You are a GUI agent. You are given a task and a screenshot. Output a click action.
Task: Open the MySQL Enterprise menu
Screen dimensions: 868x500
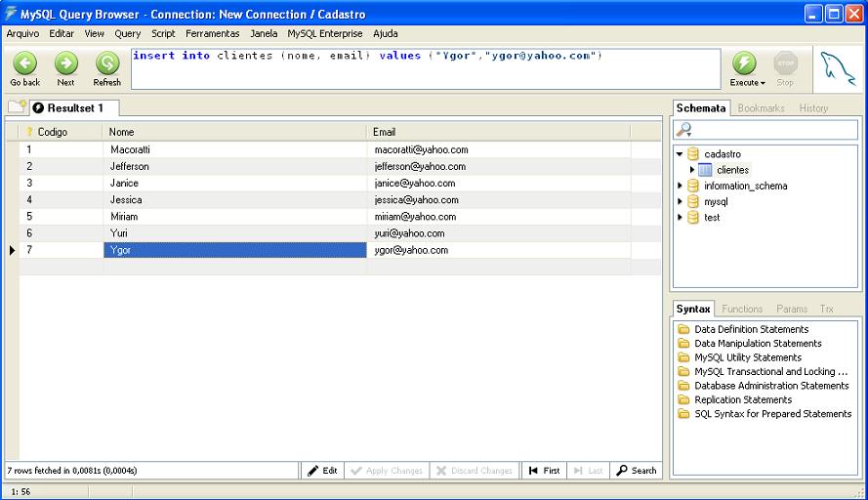click(x=325, y=34)
